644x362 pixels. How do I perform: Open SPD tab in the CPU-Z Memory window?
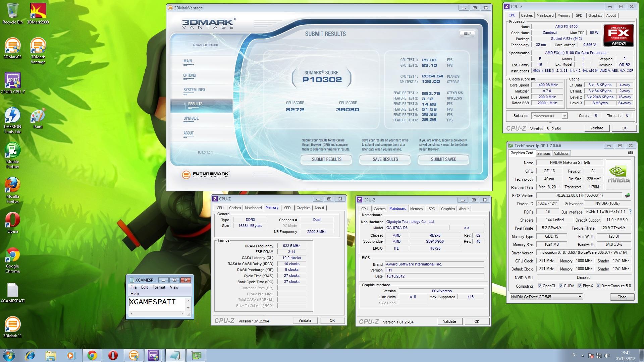(x=287, y=208)
